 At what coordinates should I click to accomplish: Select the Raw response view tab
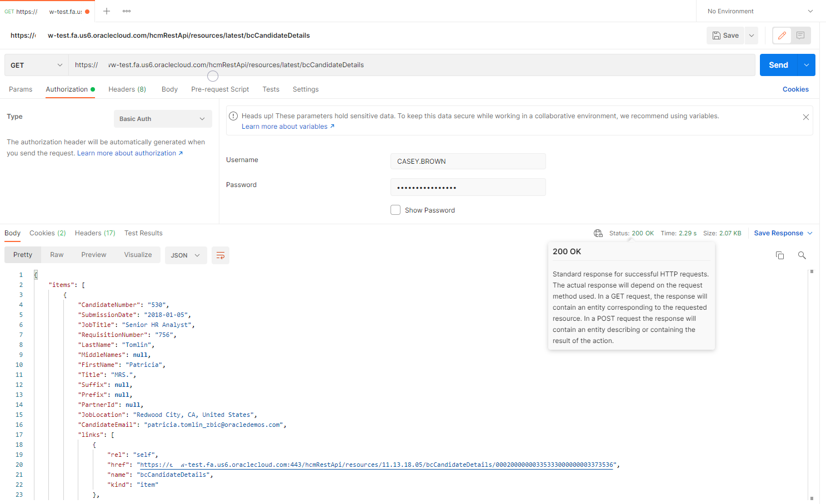[x=57, y=255]
